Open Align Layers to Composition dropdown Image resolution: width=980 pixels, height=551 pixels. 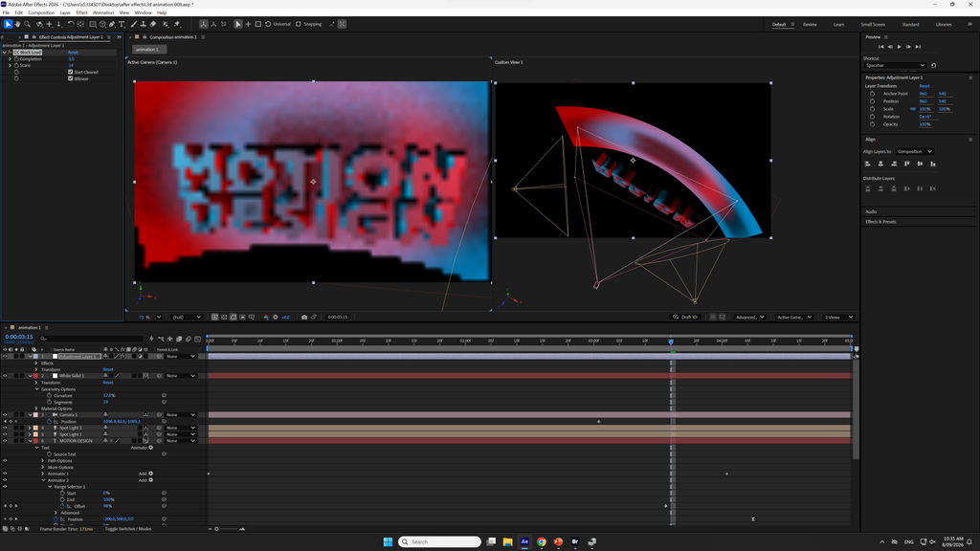click(914, 151)
